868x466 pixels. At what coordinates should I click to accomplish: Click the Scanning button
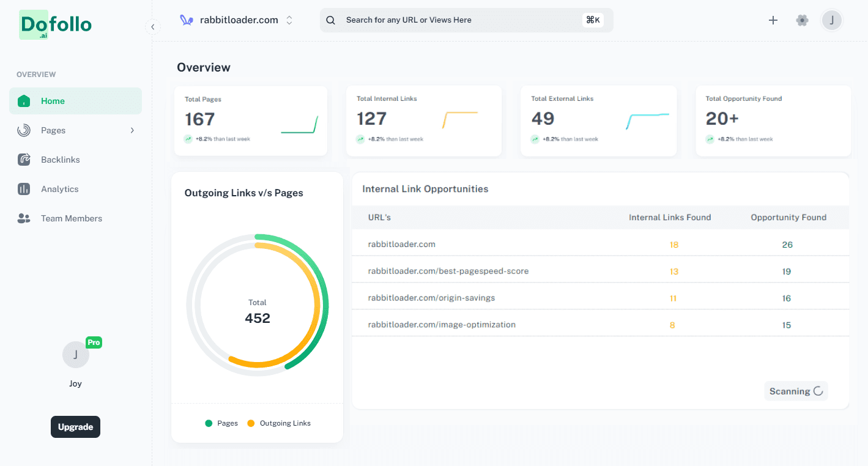[x=796, y=391]
